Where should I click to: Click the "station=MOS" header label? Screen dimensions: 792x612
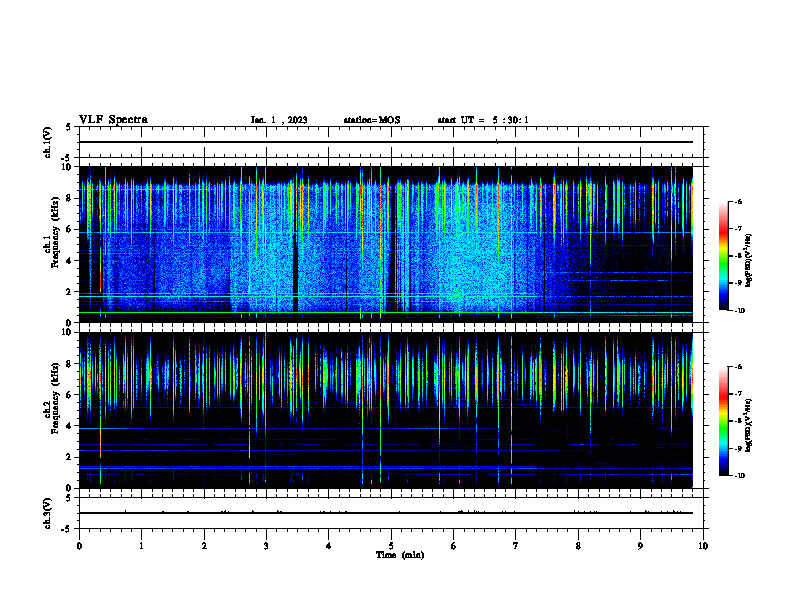(x=372, y=120)
